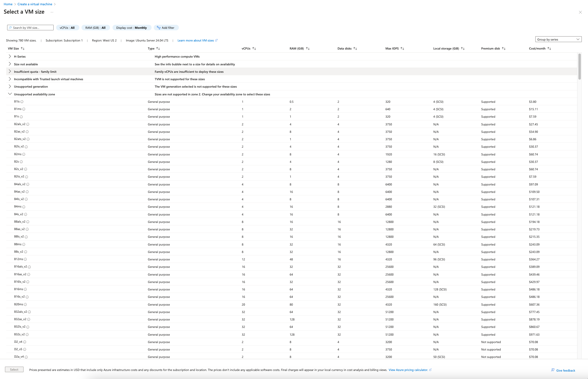The width and height of the screenshot is (588, 379).
Task: Click the Add filter button
Action: coord(166,28)
